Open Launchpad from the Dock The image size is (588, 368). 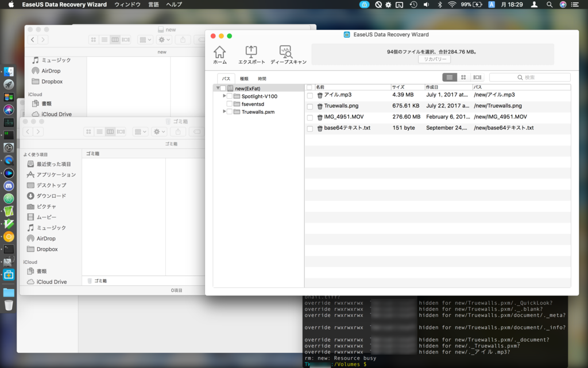9,84
